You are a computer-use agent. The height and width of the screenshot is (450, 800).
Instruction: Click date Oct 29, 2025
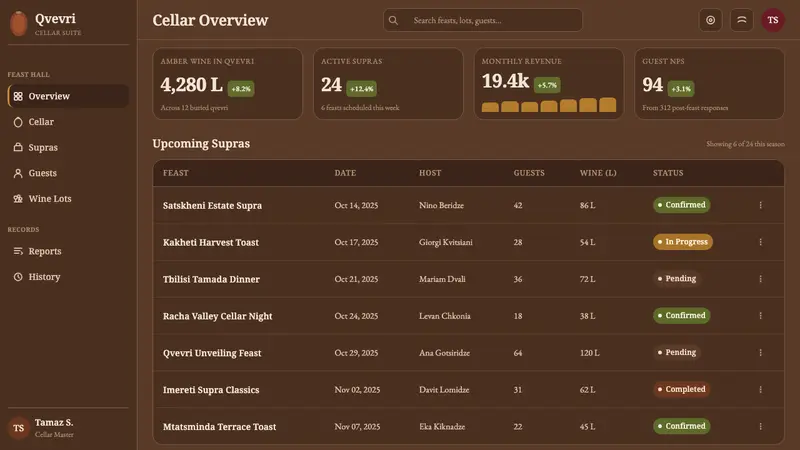click(356, 353)
